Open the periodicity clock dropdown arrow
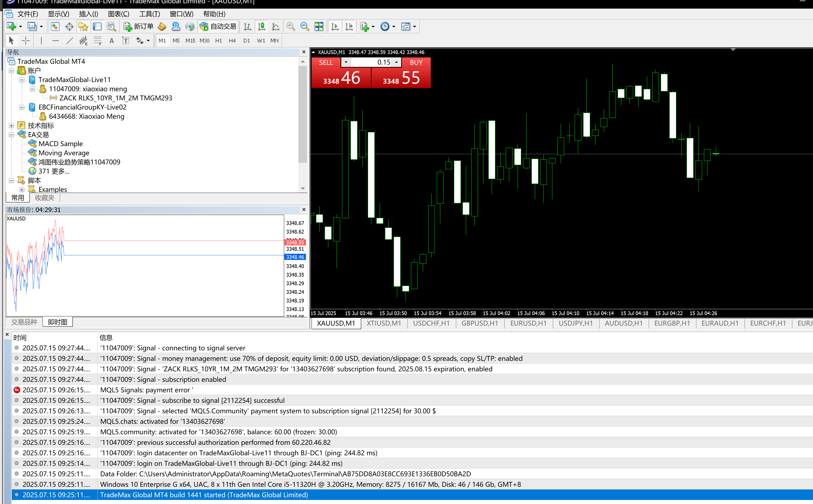Image resolution: width=813 pixels, height=504 pixels. [x=394, y=27]
